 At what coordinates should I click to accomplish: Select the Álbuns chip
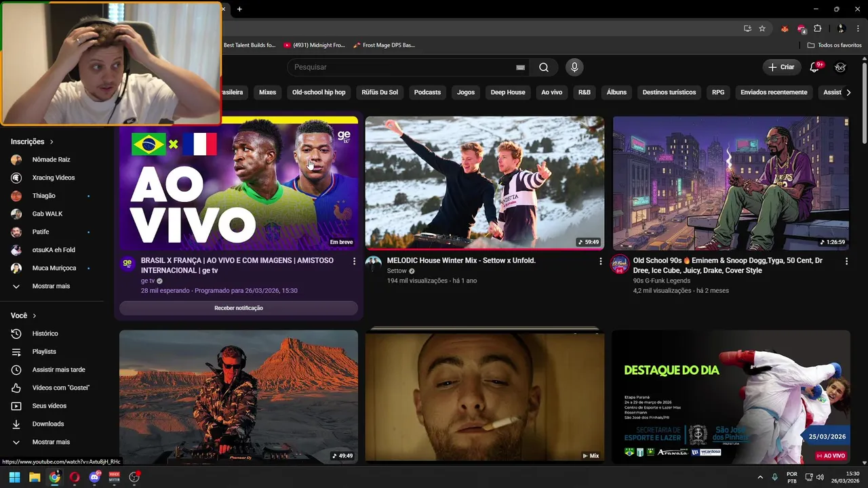click(616, 92)
